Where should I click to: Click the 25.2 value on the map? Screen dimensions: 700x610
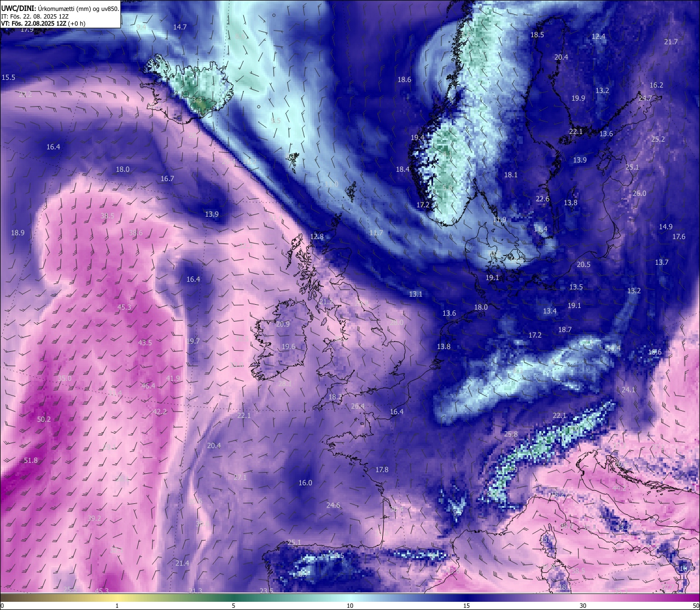[x=658, y=140]
